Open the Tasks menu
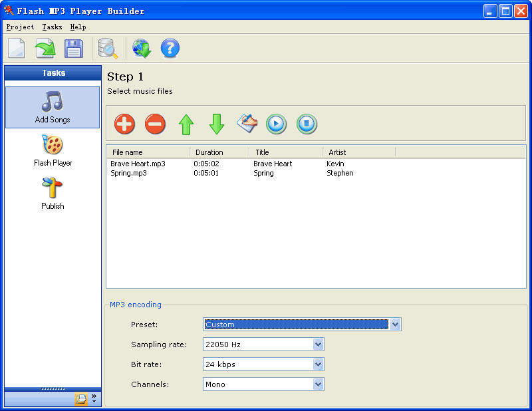 52,27
